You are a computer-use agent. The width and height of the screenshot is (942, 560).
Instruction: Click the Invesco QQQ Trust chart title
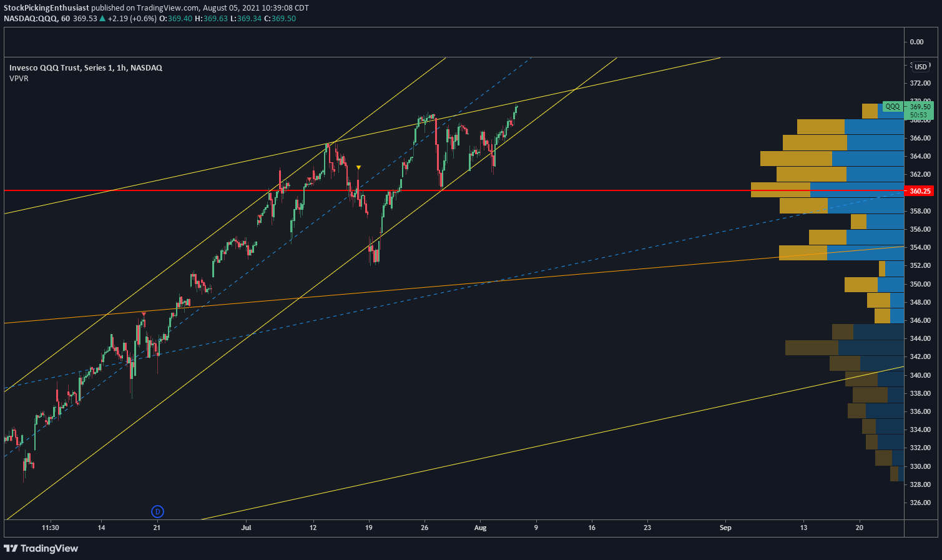pos(86,67)
